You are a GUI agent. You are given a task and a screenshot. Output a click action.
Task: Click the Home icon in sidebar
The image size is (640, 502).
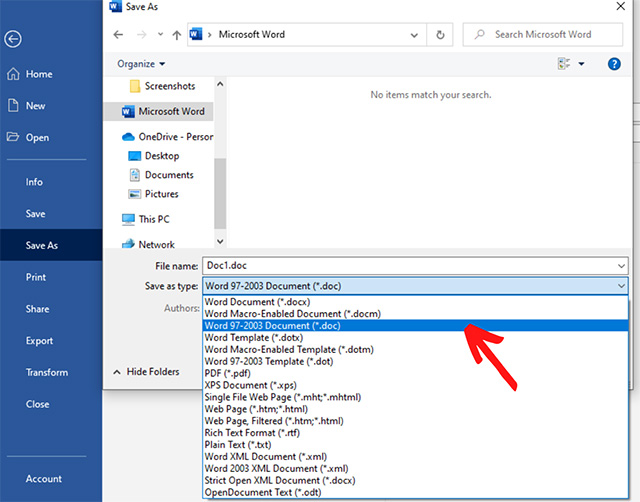[13, 75]
